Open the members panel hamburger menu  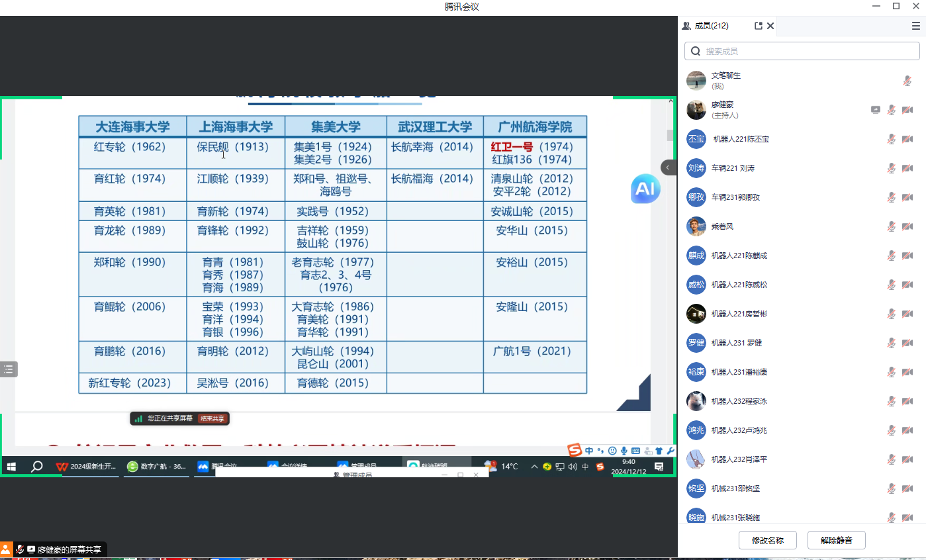tap(915, 26)
